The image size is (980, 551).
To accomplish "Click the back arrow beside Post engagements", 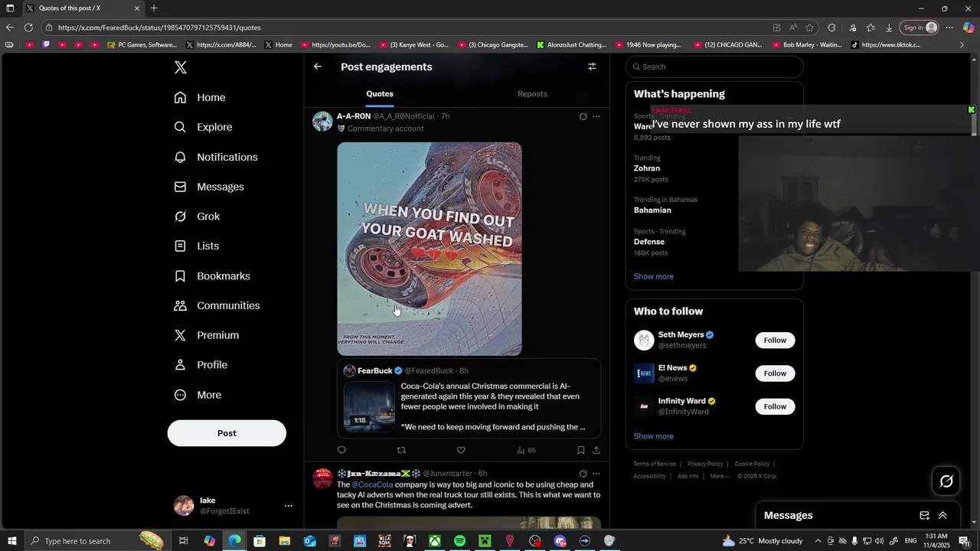I will tap(318, 67).
